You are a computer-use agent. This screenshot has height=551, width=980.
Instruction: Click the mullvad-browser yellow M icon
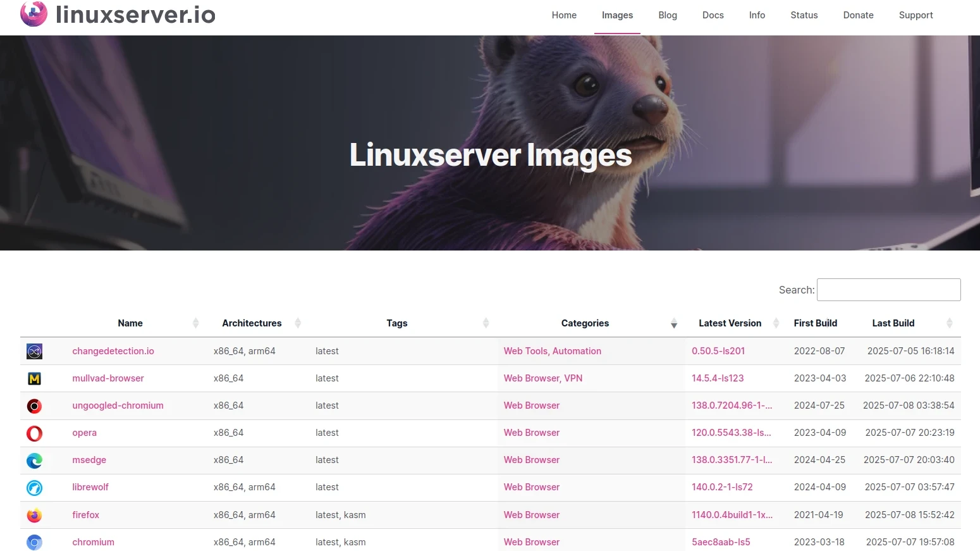(x=35, y=378)
